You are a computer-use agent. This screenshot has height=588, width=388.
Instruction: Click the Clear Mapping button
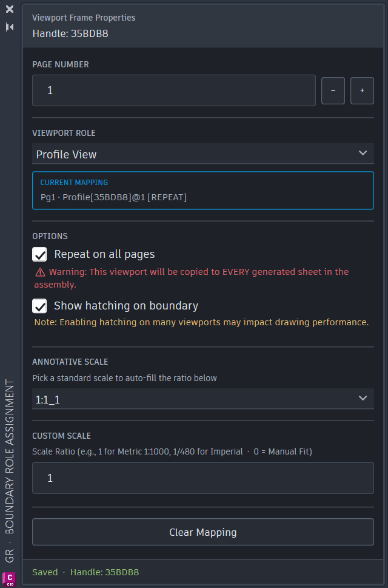coord(203,532)
